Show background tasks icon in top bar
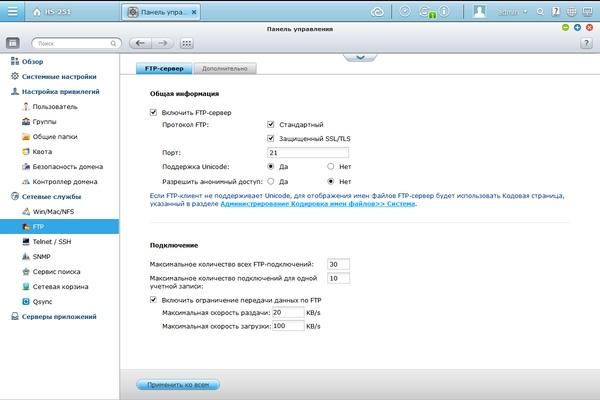This screenshot has width=600, height=400. pyautogui.click(x=404, y=11)
